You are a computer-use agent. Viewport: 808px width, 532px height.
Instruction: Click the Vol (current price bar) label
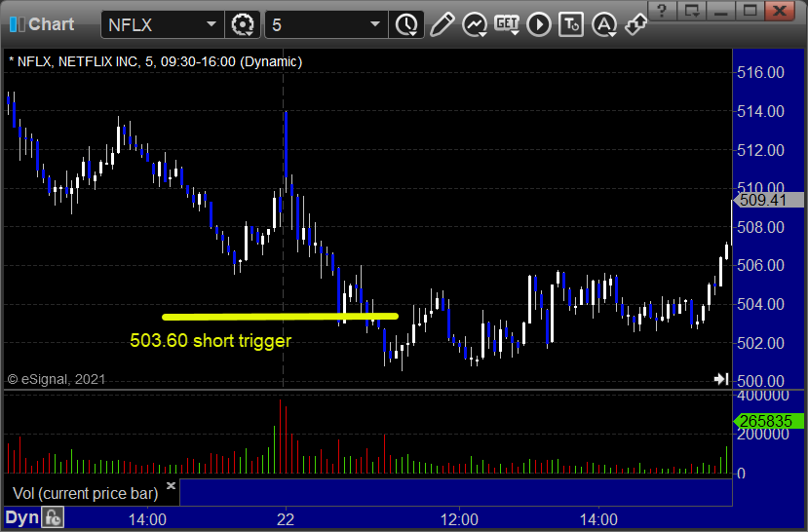[x=85, y=493]
